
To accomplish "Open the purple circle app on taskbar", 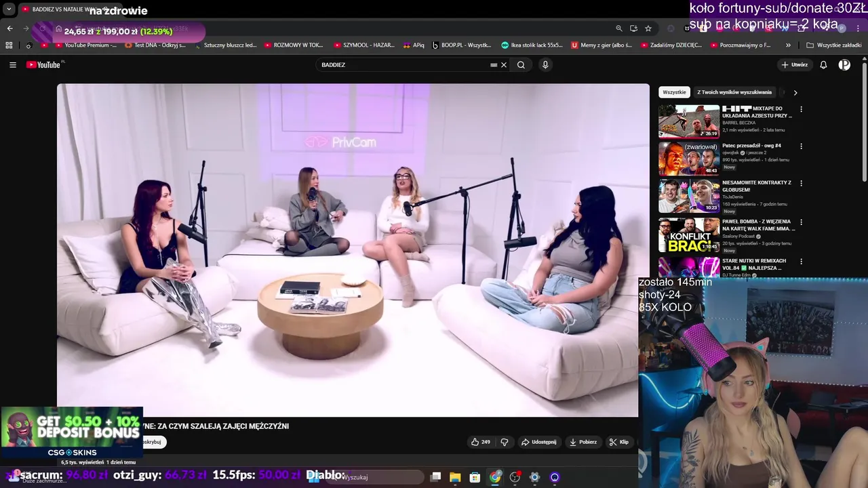I will coord(555,477).
